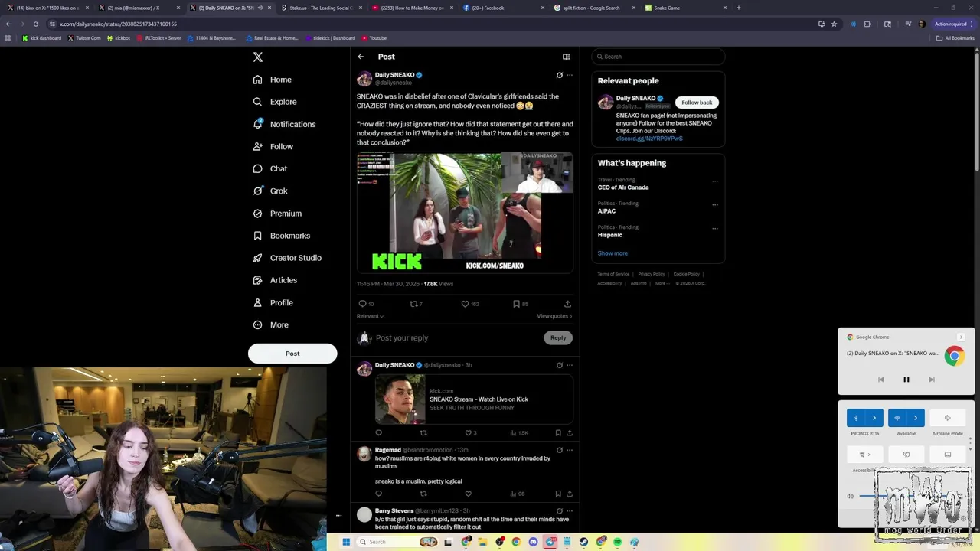The height and width of the screenshot is (551, 980).
Task: Open Explore in the sidebar
Action: coord(275,102)
